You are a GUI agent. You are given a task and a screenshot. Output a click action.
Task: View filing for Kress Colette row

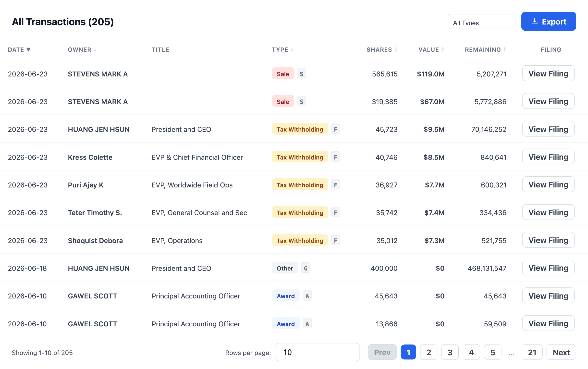(x=548, y=157)
